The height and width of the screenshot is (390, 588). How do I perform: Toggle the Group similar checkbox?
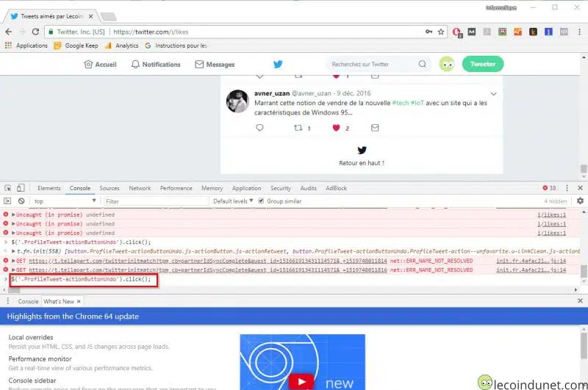point(261,201)
